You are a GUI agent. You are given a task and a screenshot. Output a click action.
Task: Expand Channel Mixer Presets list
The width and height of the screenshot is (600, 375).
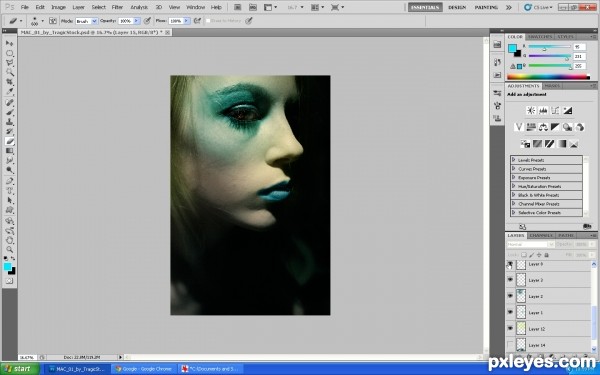pos(514,204)
